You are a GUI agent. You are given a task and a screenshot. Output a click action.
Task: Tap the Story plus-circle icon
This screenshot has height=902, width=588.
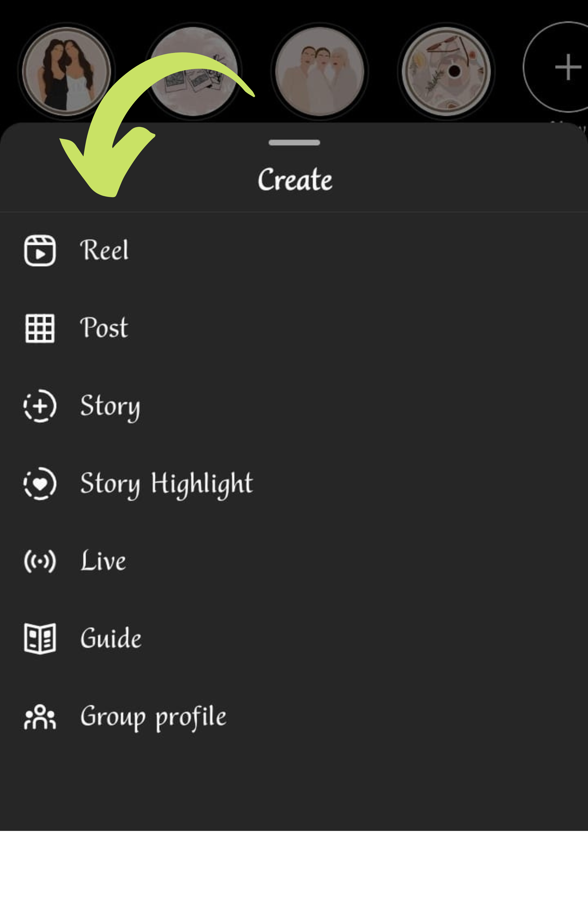click(x=40, y=406)
